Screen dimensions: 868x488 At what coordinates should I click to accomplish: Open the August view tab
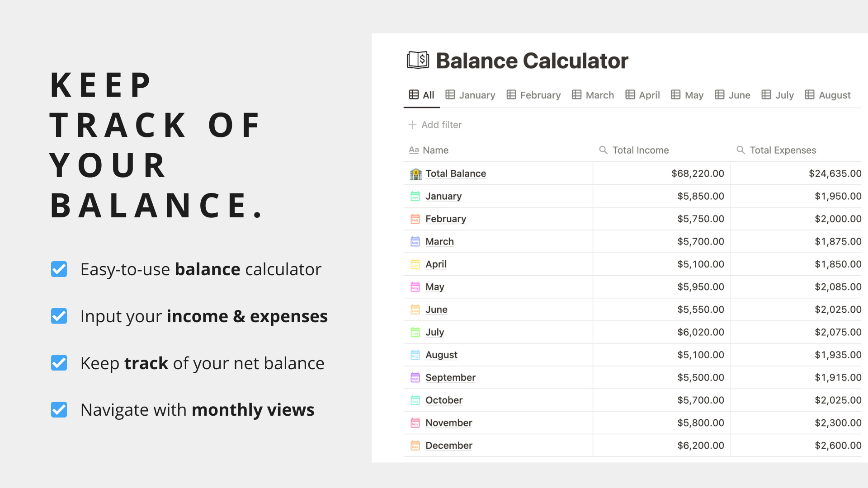point(828,95)
